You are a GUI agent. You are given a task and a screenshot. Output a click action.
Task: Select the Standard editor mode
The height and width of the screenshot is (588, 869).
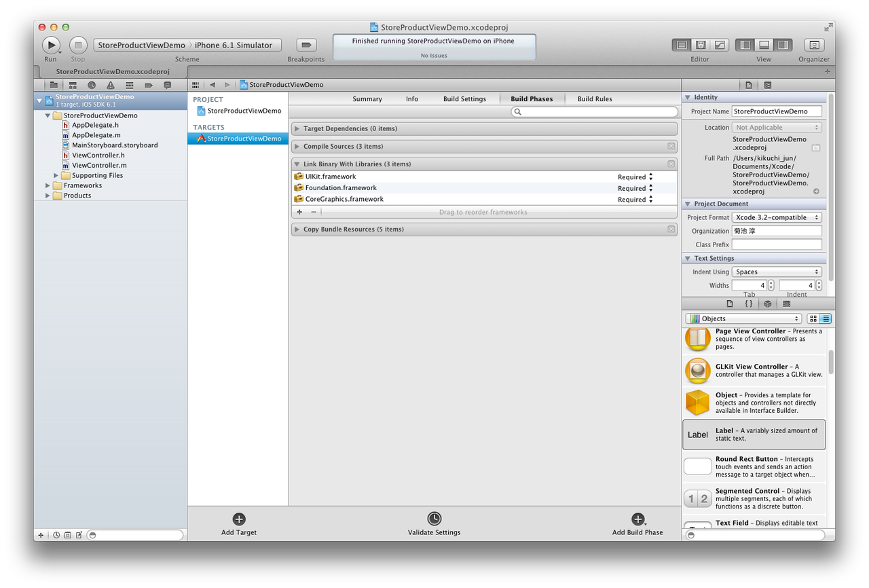point(681,45)
